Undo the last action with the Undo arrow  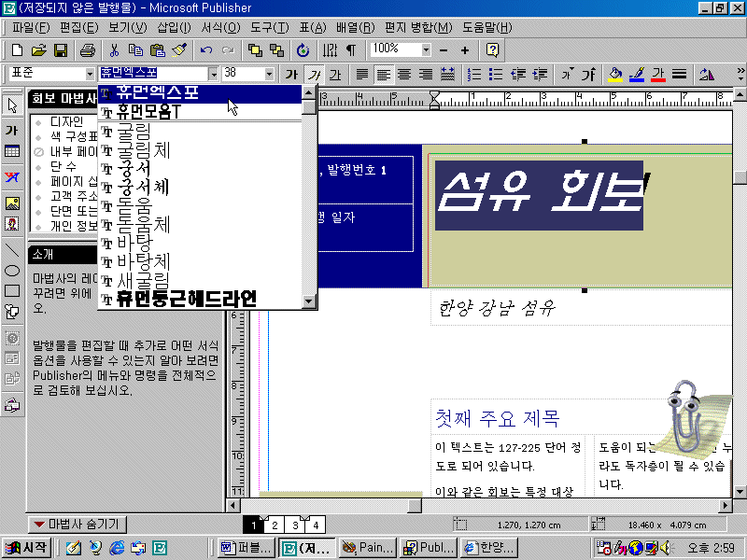206,50
